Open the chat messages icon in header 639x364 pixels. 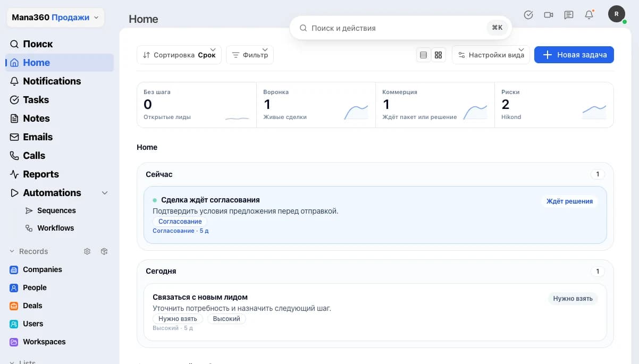[x=569, y=15]
